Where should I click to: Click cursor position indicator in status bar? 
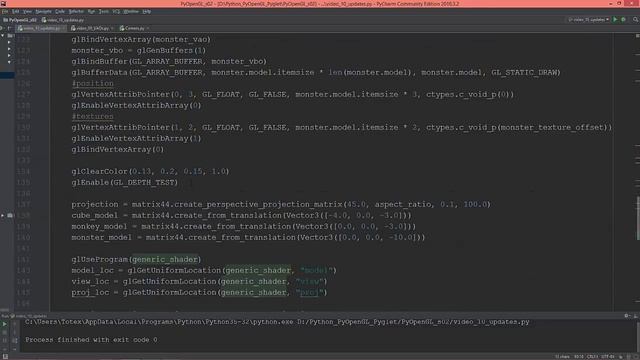579,357
